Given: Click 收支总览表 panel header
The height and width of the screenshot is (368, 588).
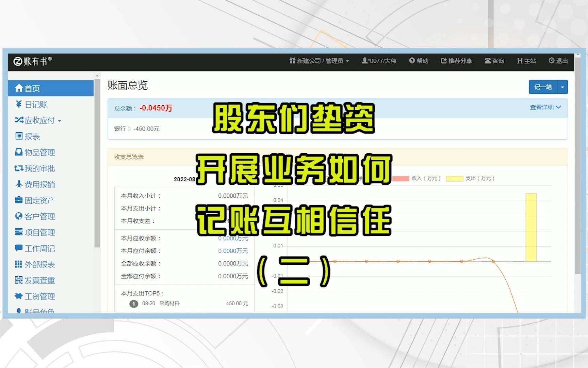Looking at the screenshot, I should (338, 157).
